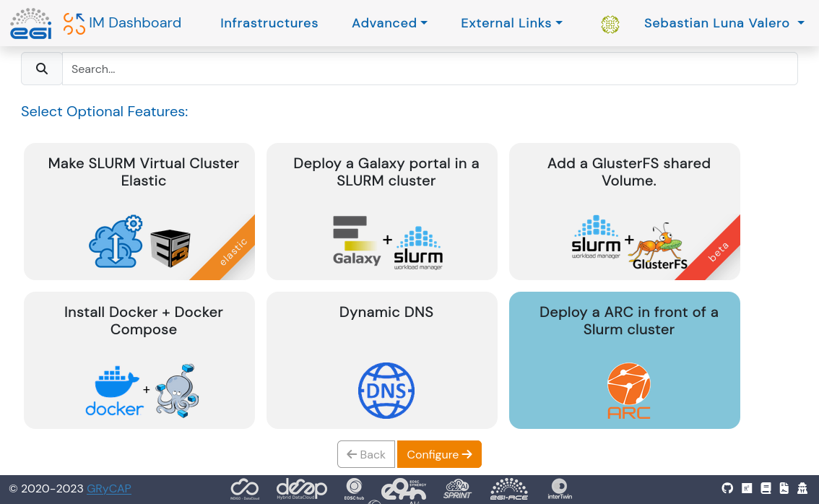
Task: Click the green user avatar icon
Action: 610,24
